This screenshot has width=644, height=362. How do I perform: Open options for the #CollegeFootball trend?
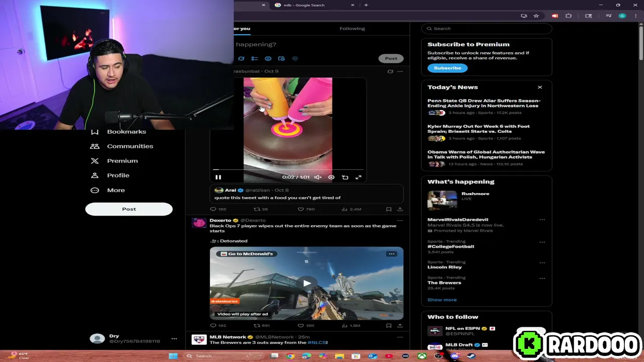pyautogui.click(x=542, y=242)
